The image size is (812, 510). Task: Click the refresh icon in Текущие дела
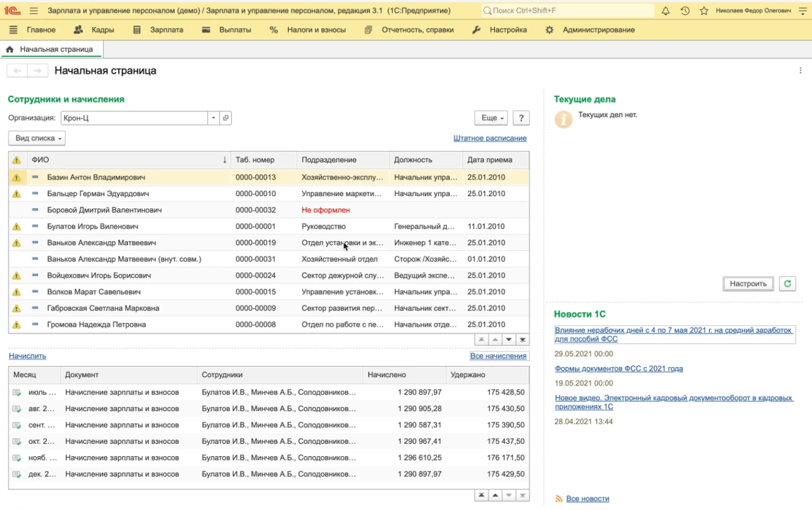click(787, 284)
